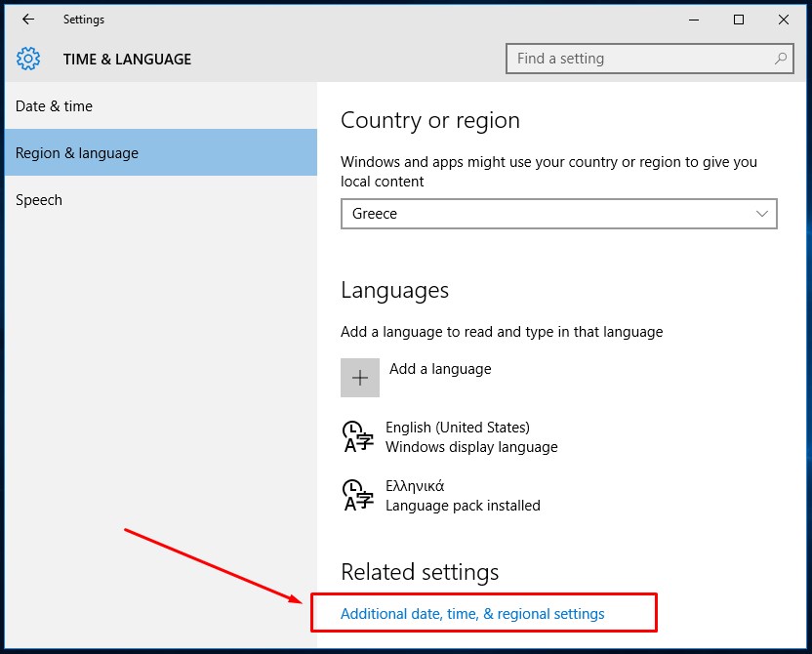Select English (United States) display language entry
The image size is (812, 654).
(450, 436)
